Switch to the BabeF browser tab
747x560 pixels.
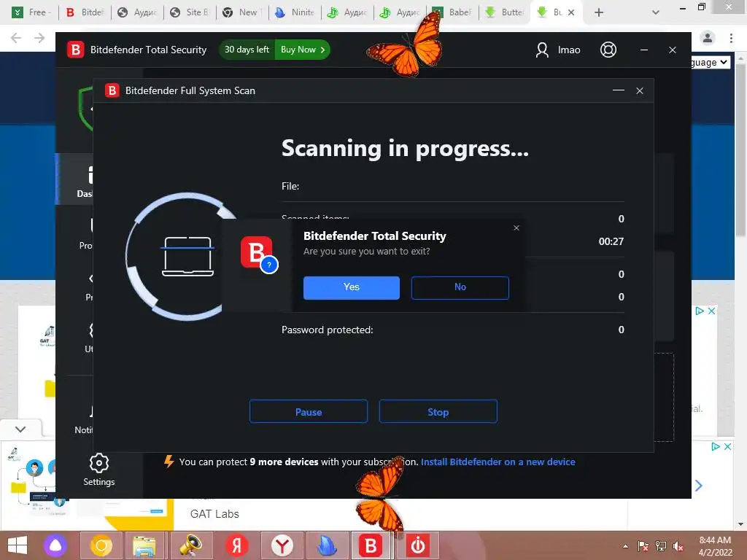click(452, 12)
